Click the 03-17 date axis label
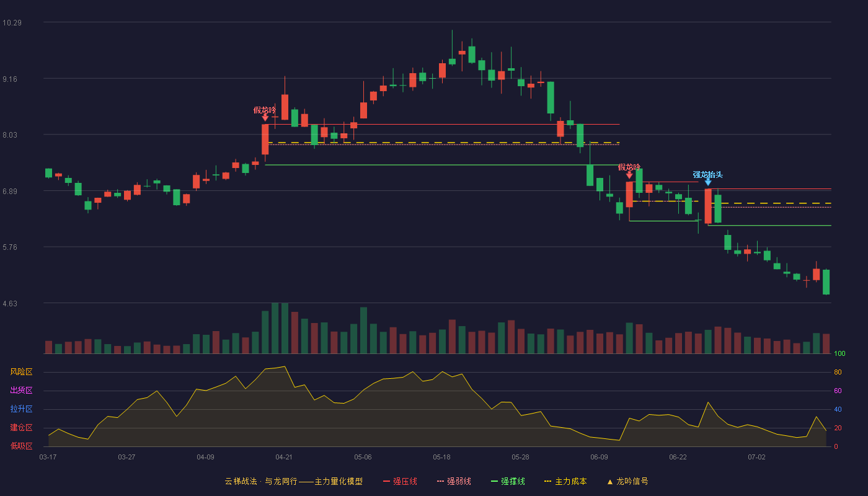This screenshot has height=496, width=868. [48, 457]
